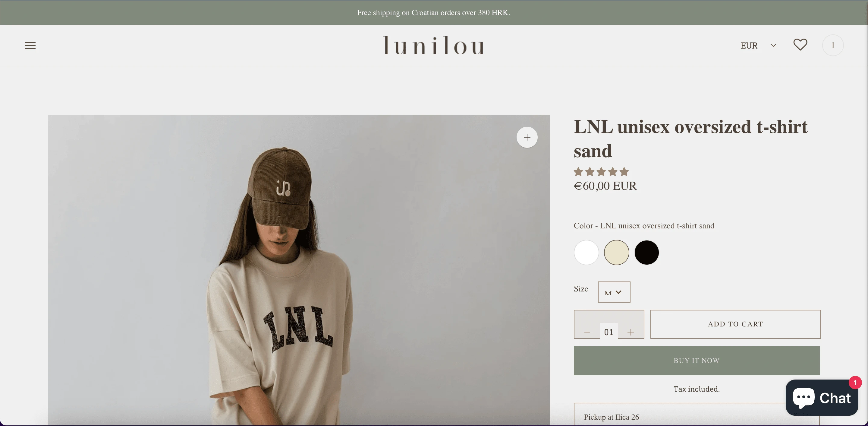
Task: Click the BUY IT NOW button
Action: (x=697, y=361)
